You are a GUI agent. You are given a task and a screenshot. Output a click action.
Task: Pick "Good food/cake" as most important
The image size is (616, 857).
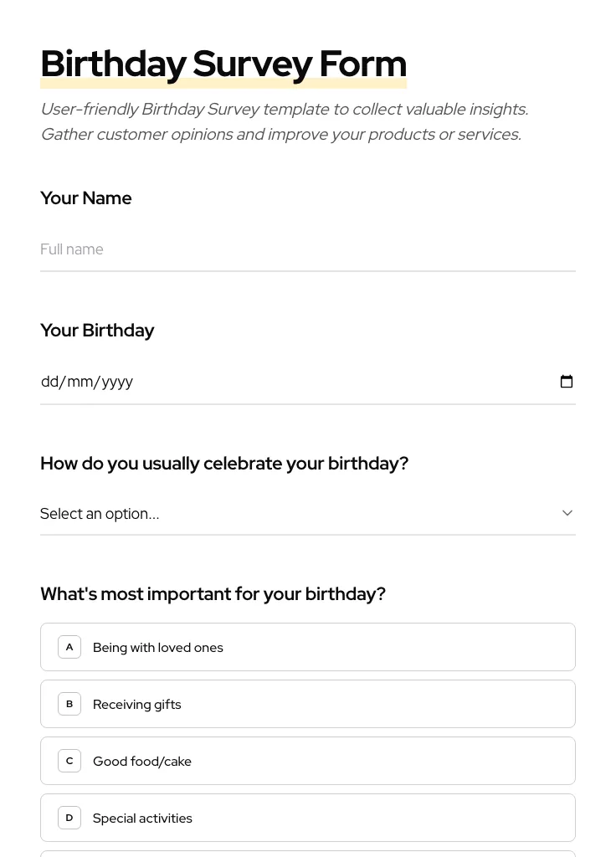click(x=308, y=761)
